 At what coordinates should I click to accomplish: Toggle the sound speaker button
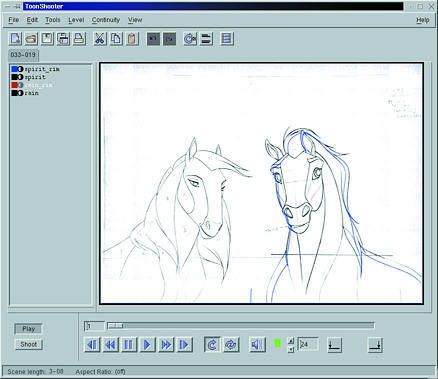[x=258, y=344]
